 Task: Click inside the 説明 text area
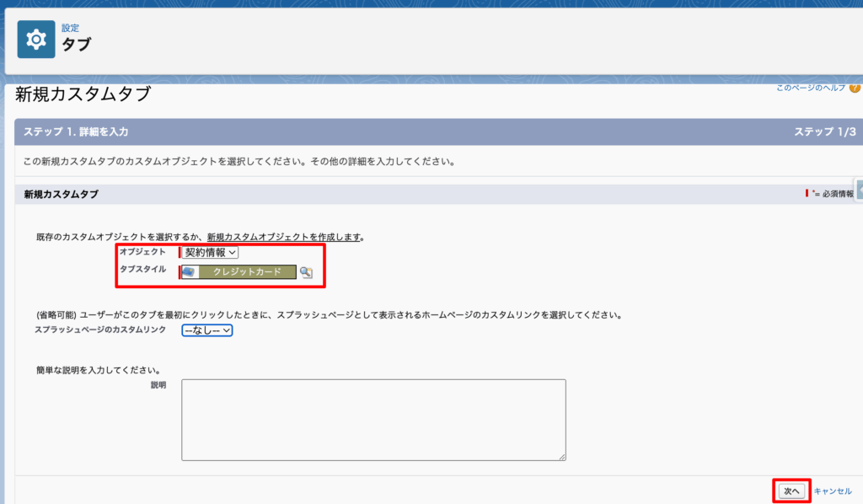[x=373, y=419]
